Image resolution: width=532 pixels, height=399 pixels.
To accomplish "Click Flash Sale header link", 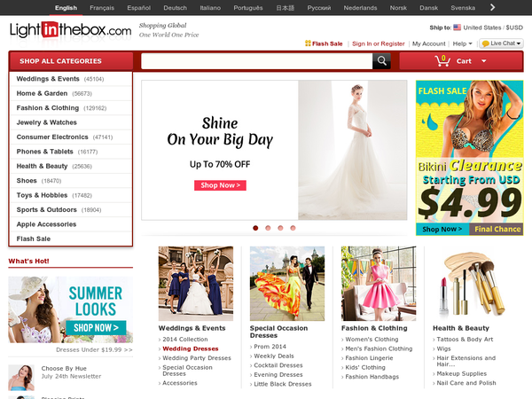I will [327, 43].
